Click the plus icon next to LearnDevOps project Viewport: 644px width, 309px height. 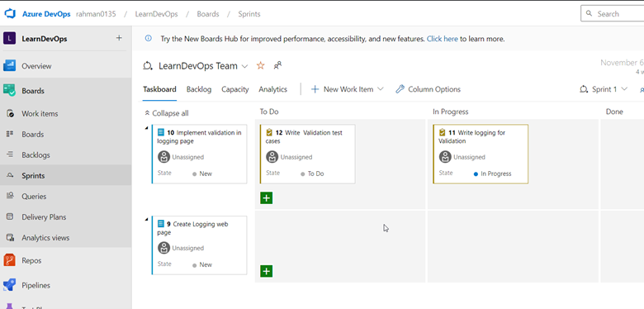pyautogui.click(x=119, y=38)
